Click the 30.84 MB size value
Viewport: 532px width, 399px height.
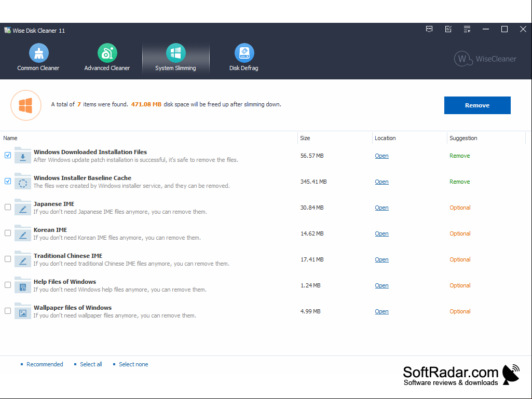pyautogui.click(x=312, y=208)
